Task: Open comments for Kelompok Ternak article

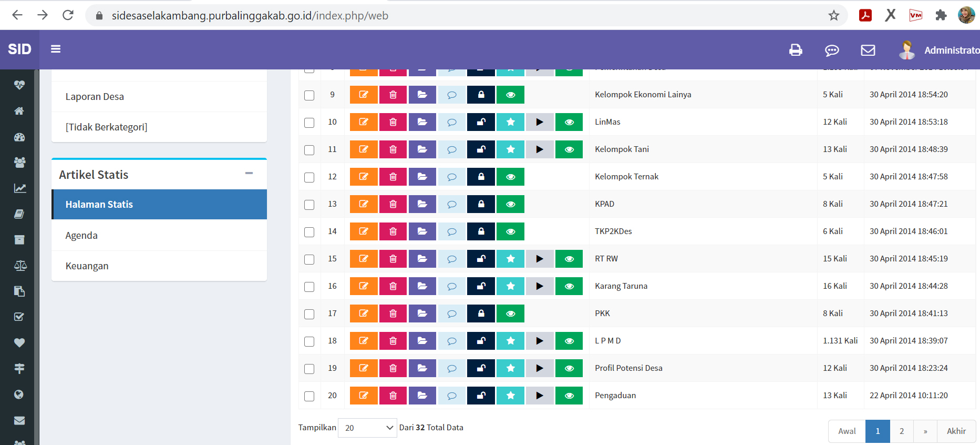Action: [452, 177]
